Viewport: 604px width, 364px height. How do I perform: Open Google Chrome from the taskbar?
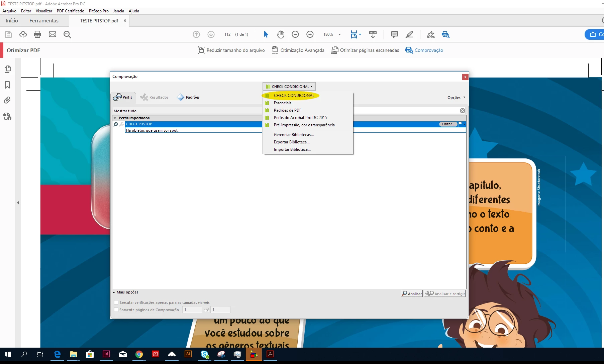(139, 354)
